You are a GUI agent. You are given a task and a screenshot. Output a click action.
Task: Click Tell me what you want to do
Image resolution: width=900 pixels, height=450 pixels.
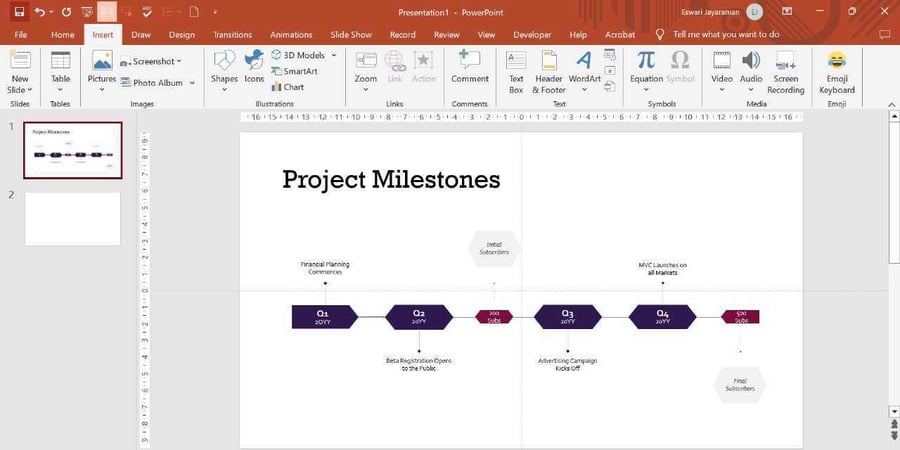click(726, 34)
